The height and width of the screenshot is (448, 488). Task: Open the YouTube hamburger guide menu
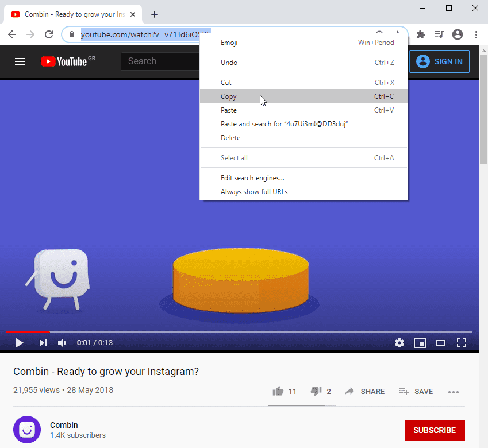[20, 61]
